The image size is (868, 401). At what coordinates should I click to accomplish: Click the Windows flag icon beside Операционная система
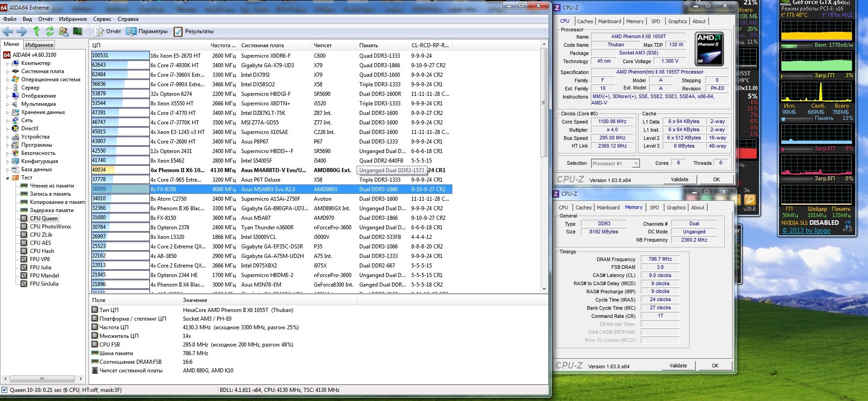click(15, 79)
